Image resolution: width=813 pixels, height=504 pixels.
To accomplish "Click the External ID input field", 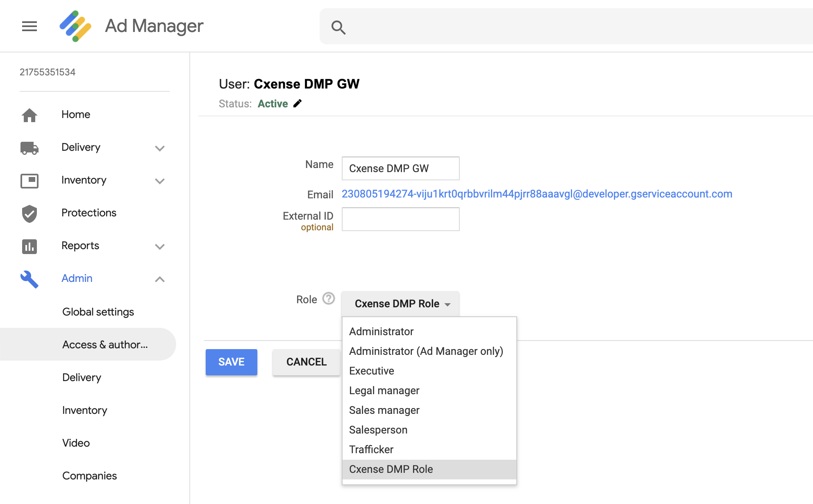I will [401, 219].
